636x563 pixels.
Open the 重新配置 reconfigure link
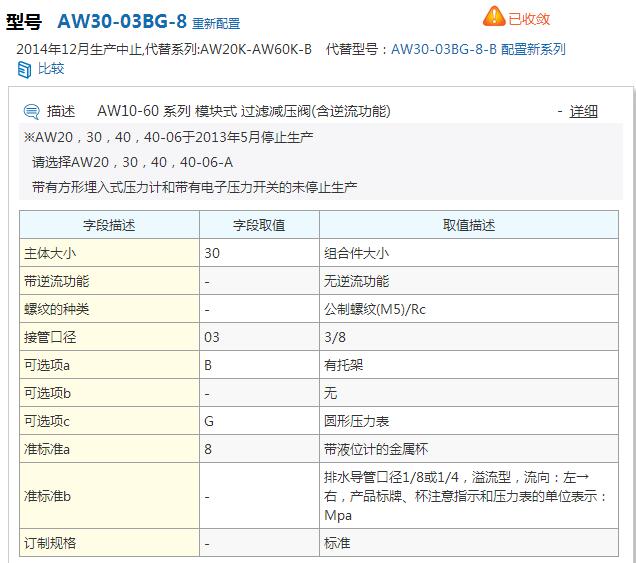coord(216,23)
